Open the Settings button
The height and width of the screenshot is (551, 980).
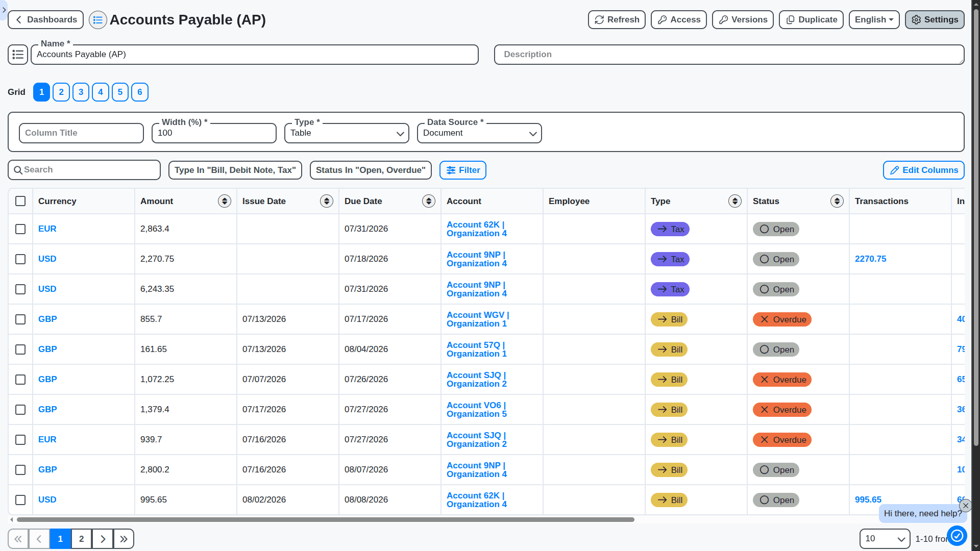point(935,20)
